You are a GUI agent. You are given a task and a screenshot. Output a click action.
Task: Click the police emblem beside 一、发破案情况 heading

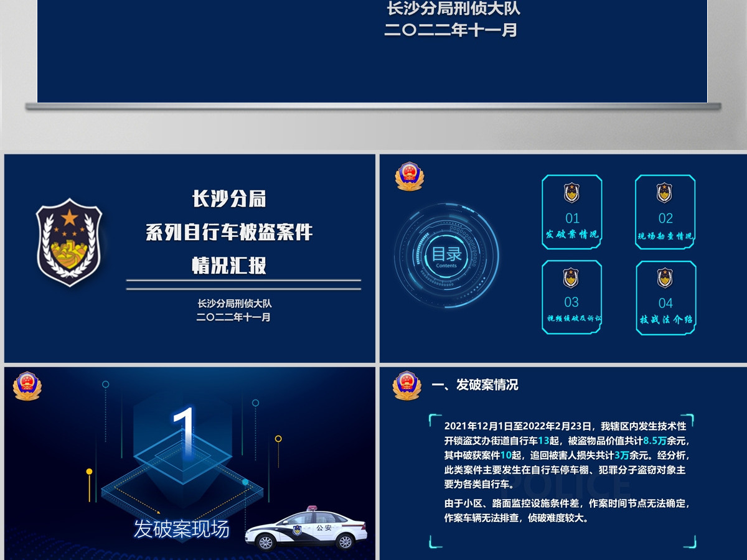pos(407,386)
